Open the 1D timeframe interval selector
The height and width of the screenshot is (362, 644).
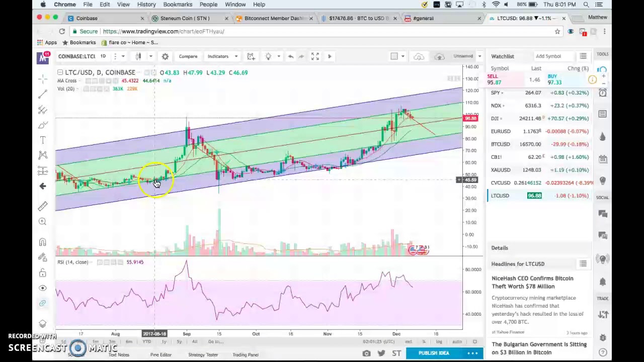(103, 56)
